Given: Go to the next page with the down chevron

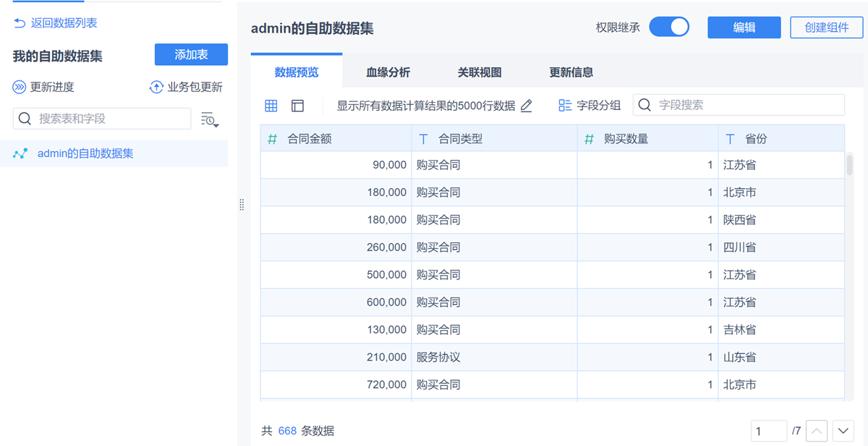Looking at the screenshot, I should pyautogui.click(x=843, y=431).
